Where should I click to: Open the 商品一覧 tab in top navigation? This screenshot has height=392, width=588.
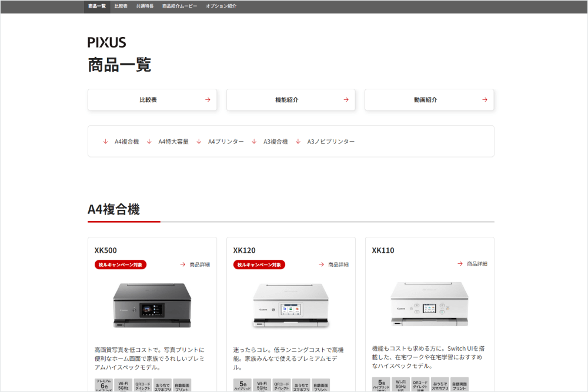(97, 6)
